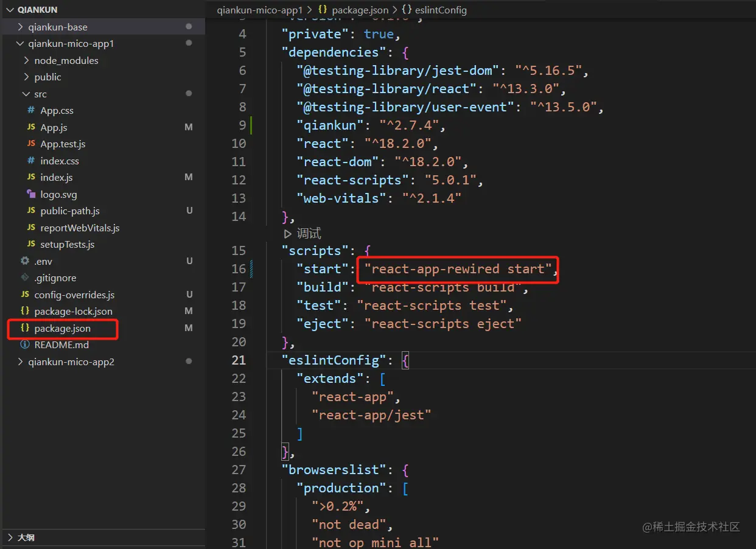Open the .gitignore file
The width and height of the screenshot is (756, 549).
click(x=55, y=278)
